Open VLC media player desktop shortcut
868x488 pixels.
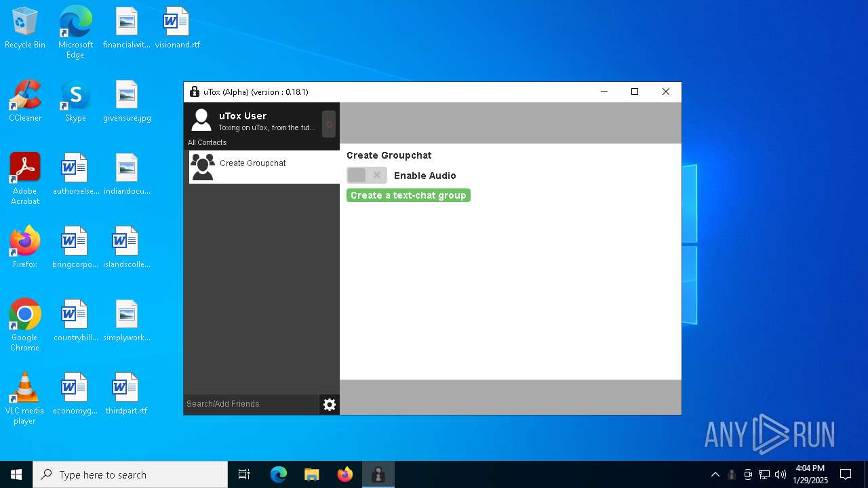(25, 398)
